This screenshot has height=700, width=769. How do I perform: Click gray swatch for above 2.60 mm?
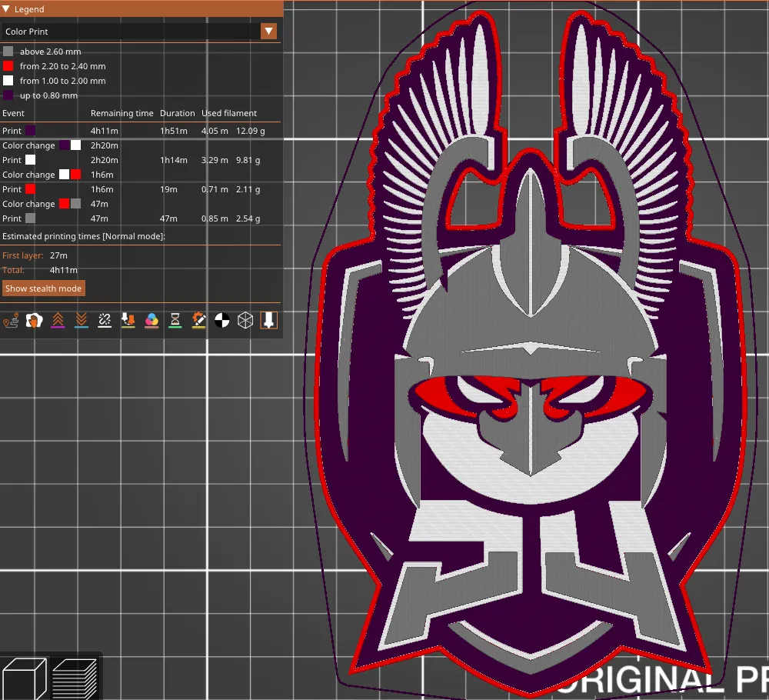pyautogui.click(x=8, y=52)
